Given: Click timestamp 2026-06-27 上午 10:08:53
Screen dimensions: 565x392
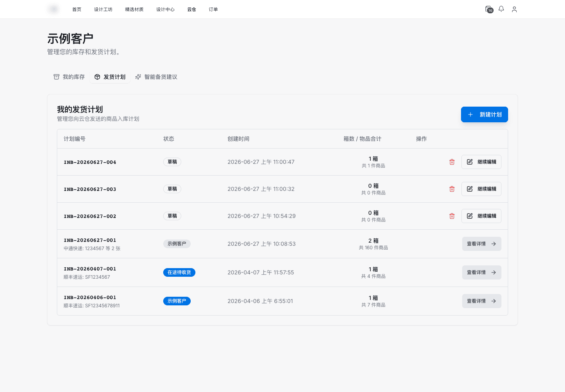Looking at the screenshot, I should point(262,244).
